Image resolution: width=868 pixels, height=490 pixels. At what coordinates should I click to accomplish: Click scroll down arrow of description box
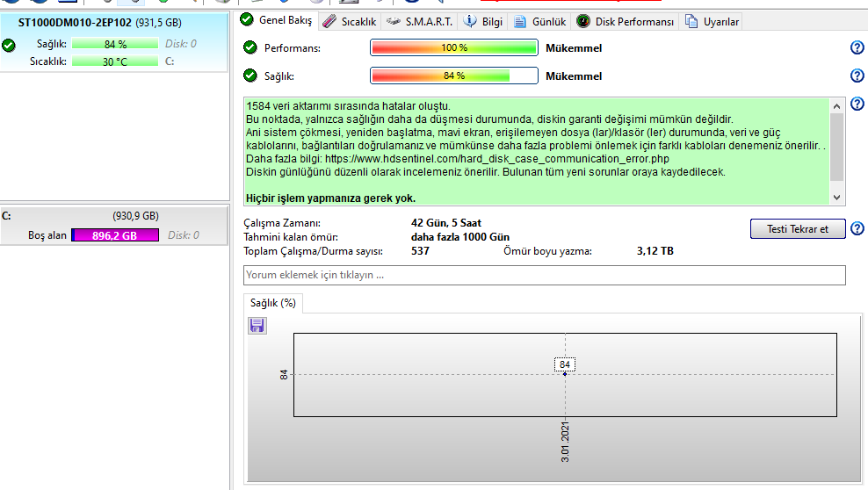click(836, 198)
